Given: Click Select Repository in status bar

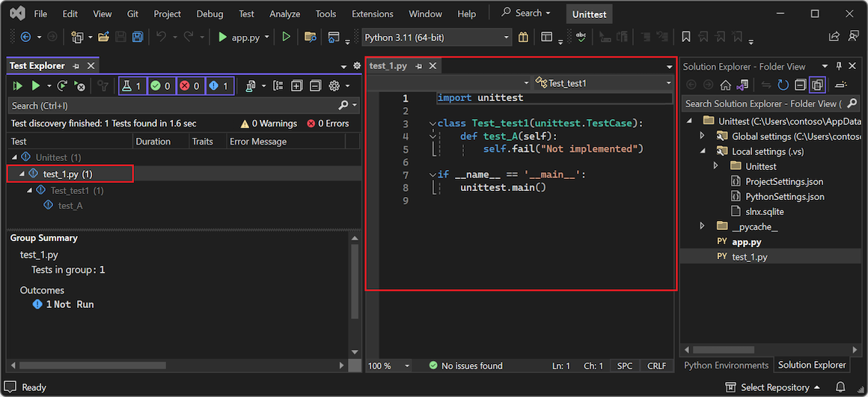Looking at the screenshot, I should pyautogui.click(x=774, y=387).
